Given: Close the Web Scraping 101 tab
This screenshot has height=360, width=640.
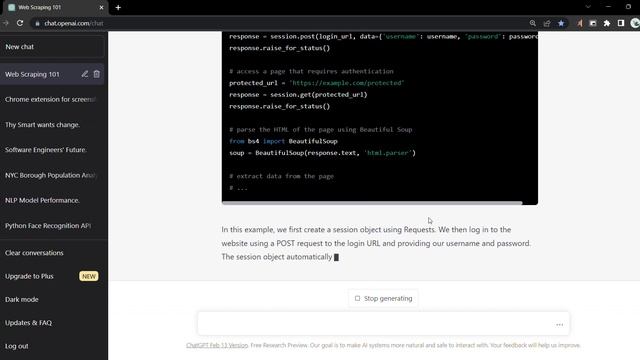Looking at the screenshot, I should click(101, 7).
